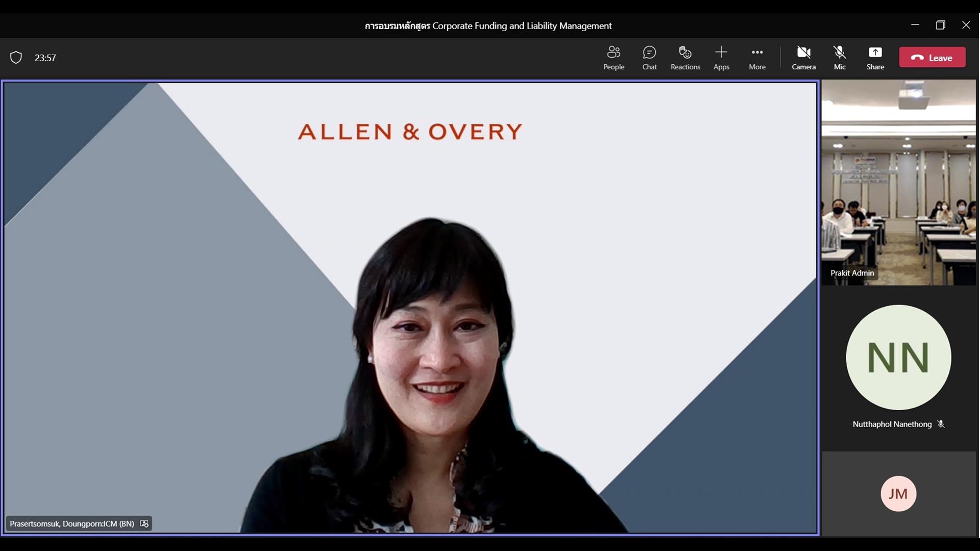Expand More actions menu
The image size is (980, 551).
tap(757, 58)
